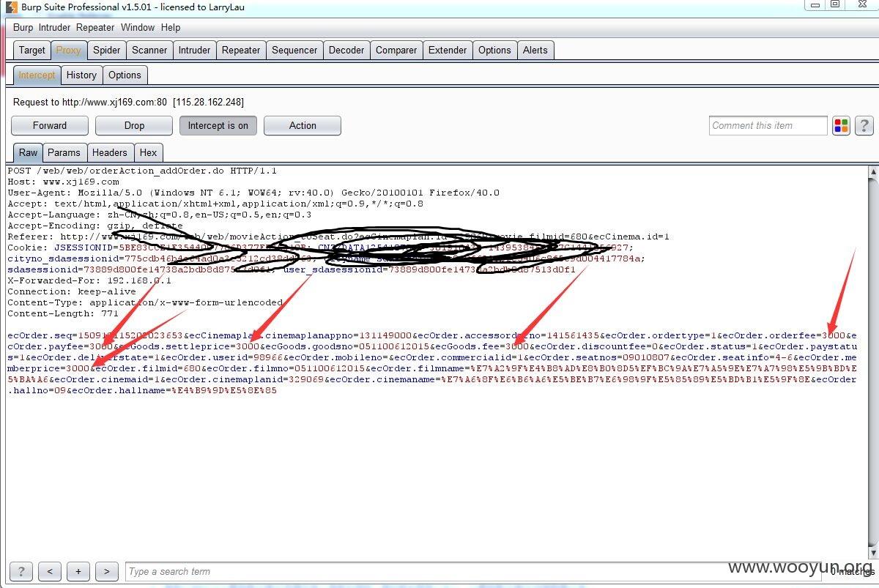879x588 pixels.
Task: Switch to the Sequencer tab
Action: (x=294, y=50)
